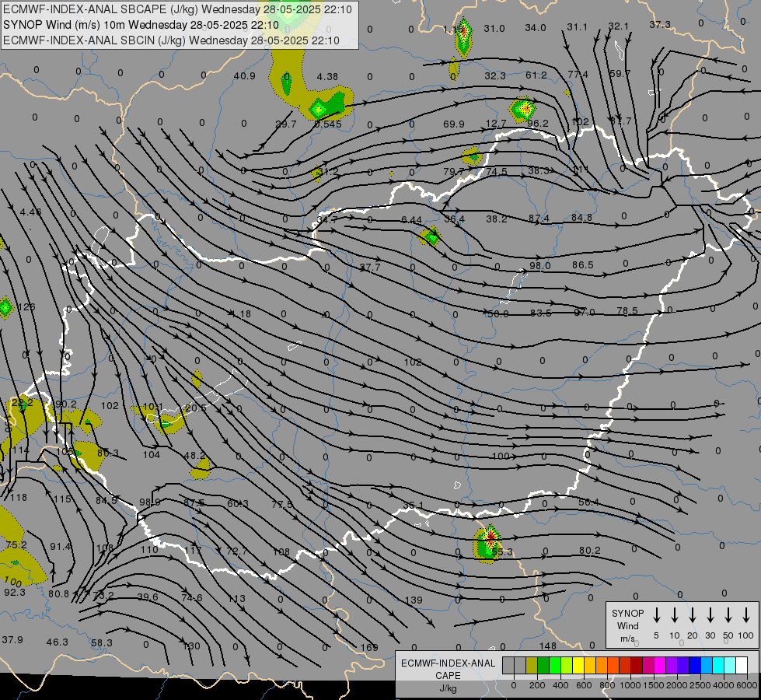Select the dark green CAPE legend swatch
This screenshot has height=700, width=761.
coord(543,666)
